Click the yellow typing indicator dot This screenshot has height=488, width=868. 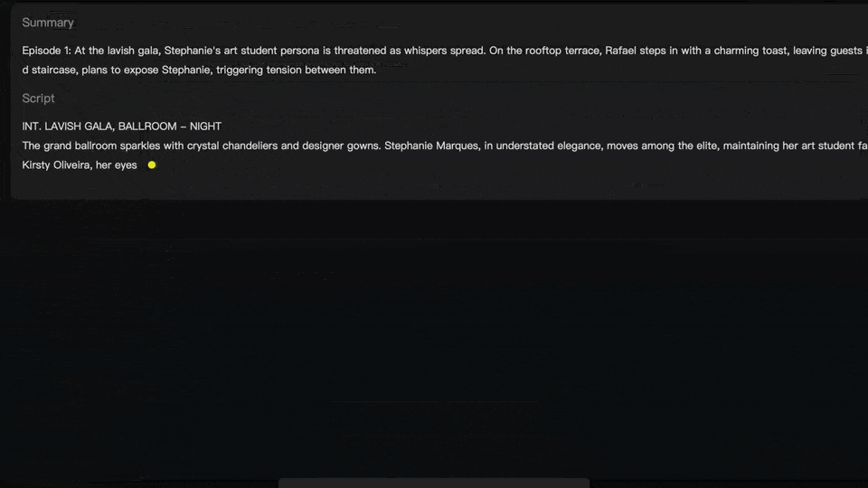[152, 165]
